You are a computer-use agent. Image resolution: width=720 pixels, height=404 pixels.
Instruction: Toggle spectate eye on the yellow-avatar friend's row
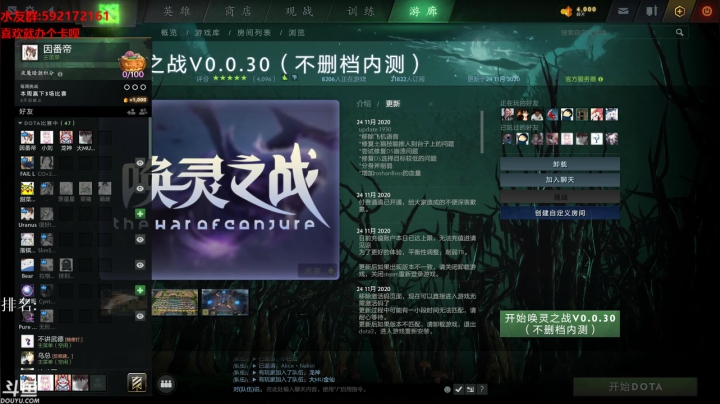pyautogui.click(x=140, y=188)
